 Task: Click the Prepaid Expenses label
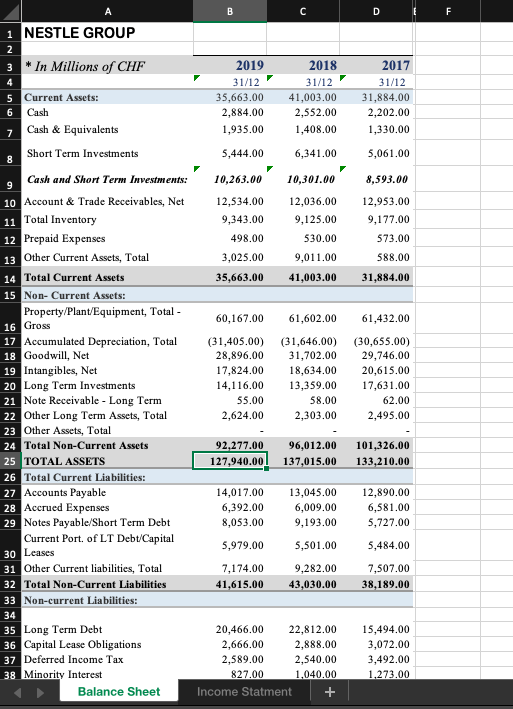click(x=64, y=238)
